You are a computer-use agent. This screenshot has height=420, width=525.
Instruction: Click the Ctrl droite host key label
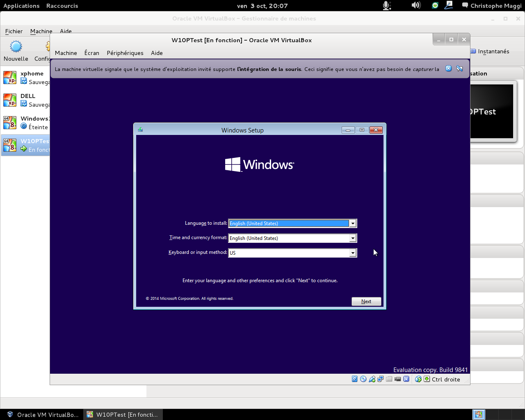446,379
